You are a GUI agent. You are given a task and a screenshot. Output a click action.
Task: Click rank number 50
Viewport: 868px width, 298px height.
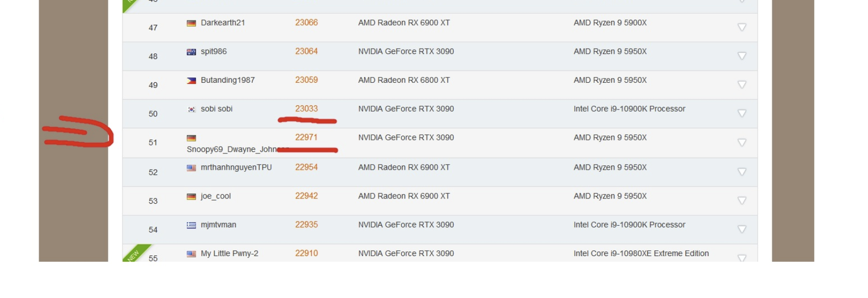153,114
